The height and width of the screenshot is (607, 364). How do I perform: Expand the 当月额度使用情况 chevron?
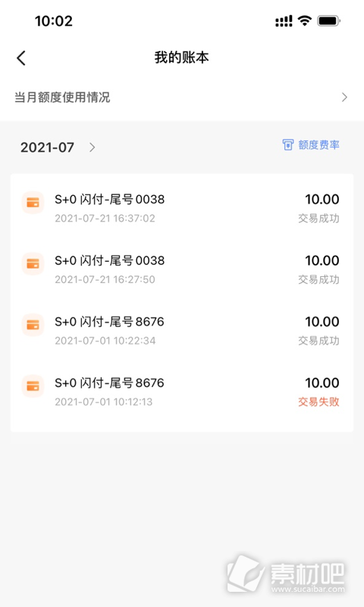(344, 97)
